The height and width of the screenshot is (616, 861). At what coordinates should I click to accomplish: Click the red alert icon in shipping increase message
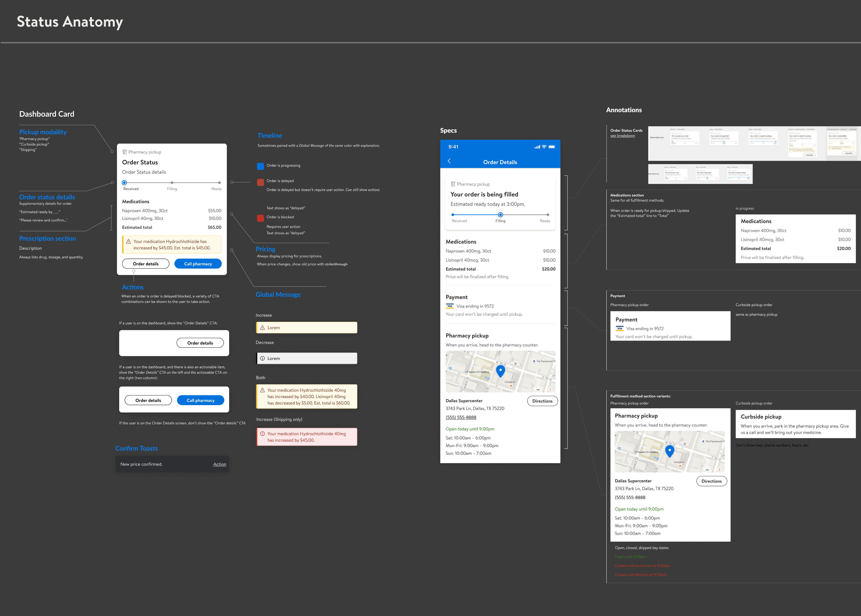pos(262,434)
